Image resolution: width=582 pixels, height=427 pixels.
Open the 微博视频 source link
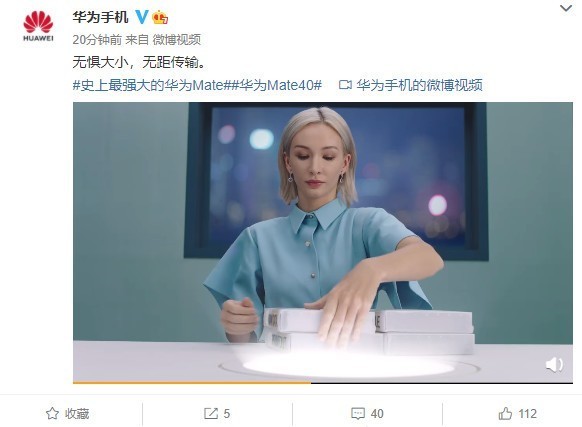click(x=177, y=40)
